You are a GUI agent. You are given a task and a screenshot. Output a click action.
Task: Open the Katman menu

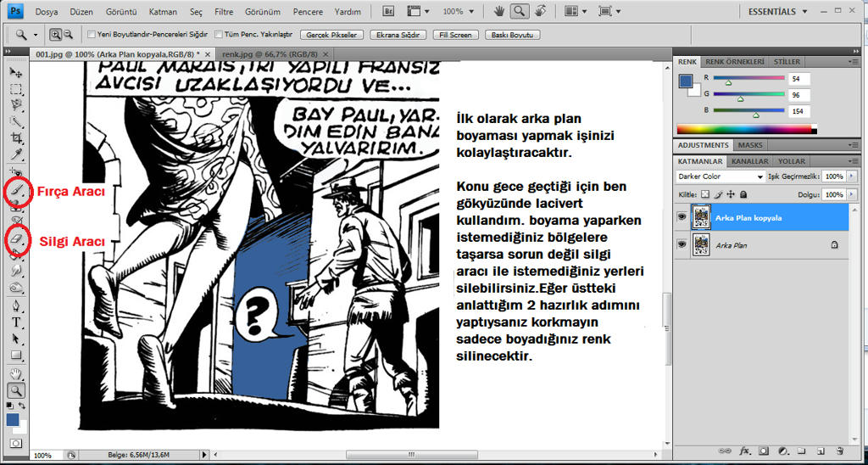click(164, 11)
